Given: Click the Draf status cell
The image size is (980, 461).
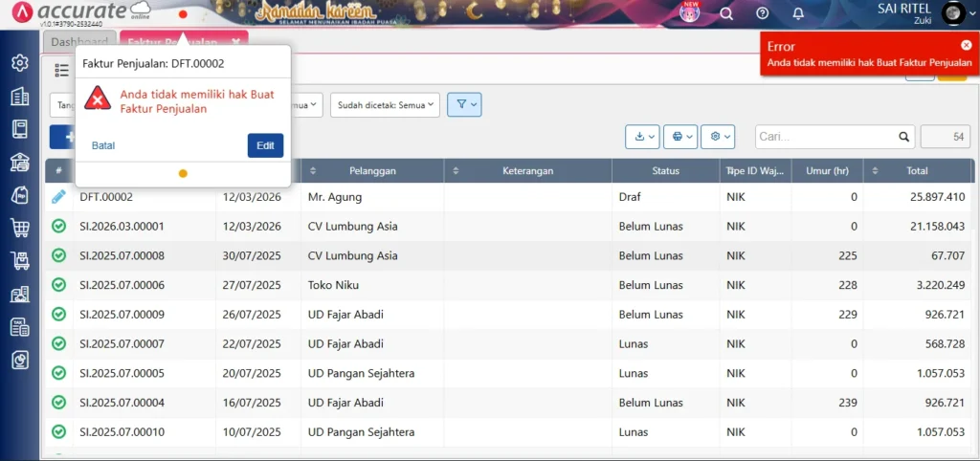Looking at the screenshot, I should 630,197.
